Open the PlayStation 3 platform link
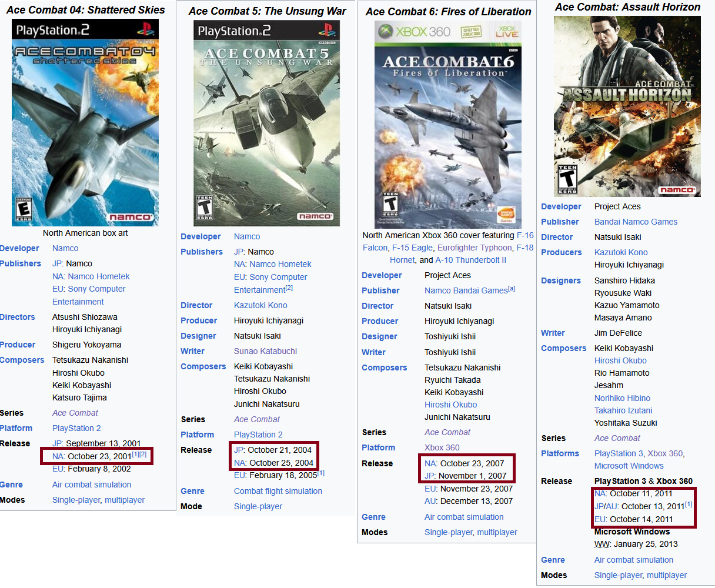The height and width of the screenshot is (588, 715). (619, 453)
